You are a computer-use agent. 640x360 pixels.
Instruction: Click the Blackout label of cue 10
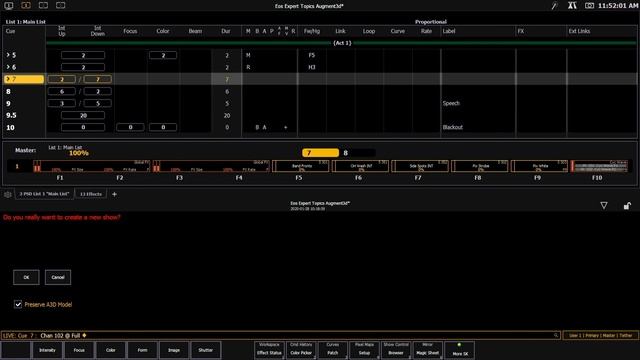coord(453,127)
